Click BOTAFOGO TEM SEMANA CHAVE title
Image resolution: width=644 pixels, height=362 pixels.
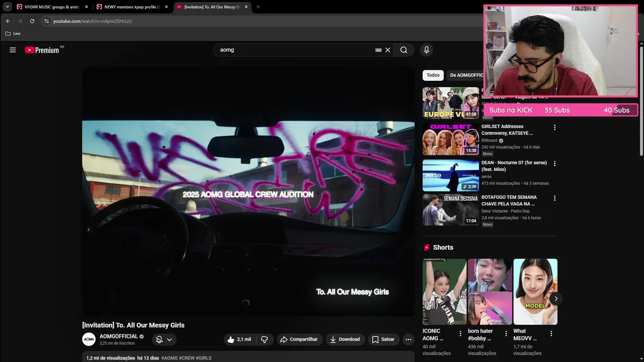coord(509,201)
